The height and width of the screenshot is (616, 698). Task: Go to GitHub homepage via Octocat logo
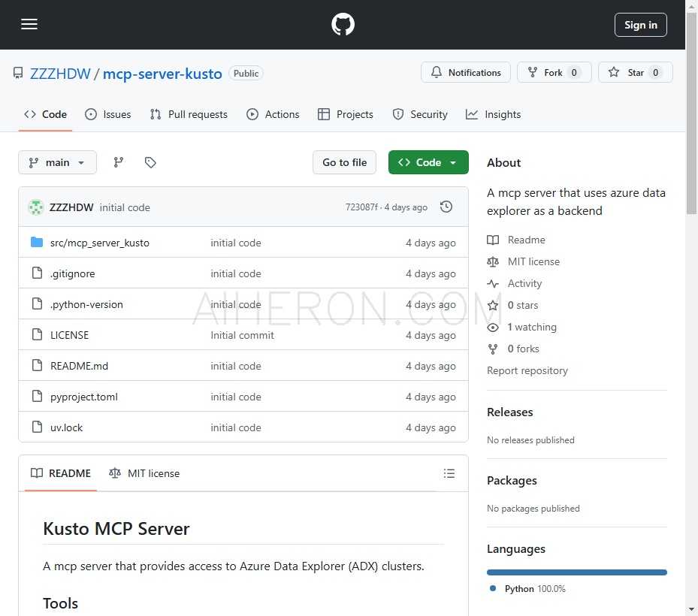click(x=343, y=25)
